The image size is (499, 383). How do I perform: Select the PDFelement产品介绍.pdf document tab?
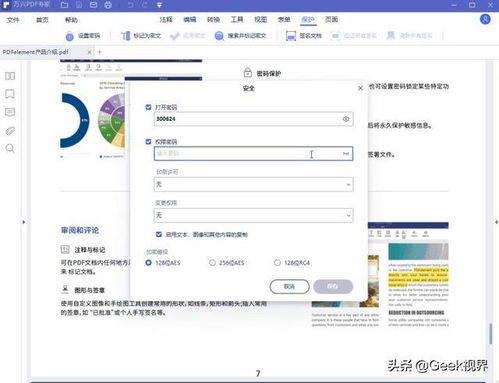point(47,52)
